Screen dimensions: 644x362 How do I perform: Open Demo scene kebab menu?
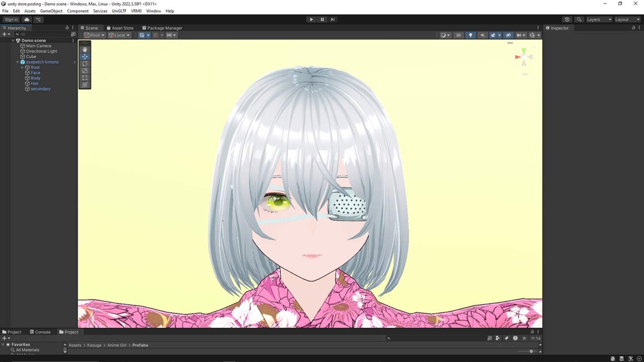pos(73,40)
